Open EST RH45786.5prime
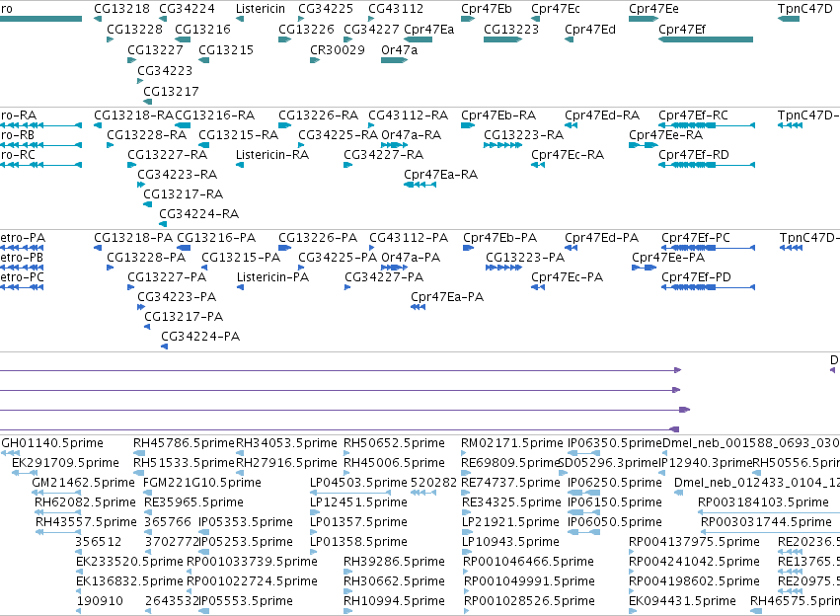The width and height of the screenshot is (840, 616). point(185,443)
